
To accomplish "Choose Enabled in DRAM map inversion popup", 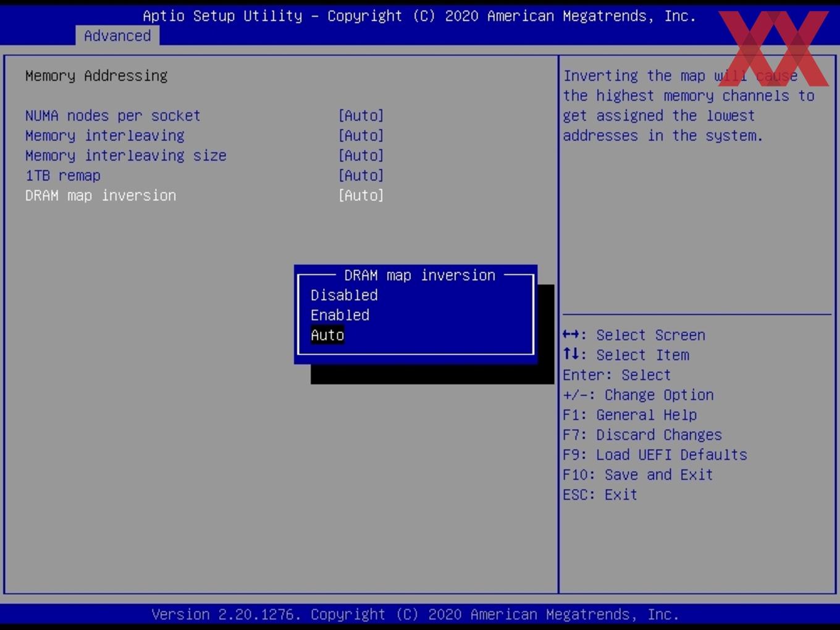I will (340, 315).
